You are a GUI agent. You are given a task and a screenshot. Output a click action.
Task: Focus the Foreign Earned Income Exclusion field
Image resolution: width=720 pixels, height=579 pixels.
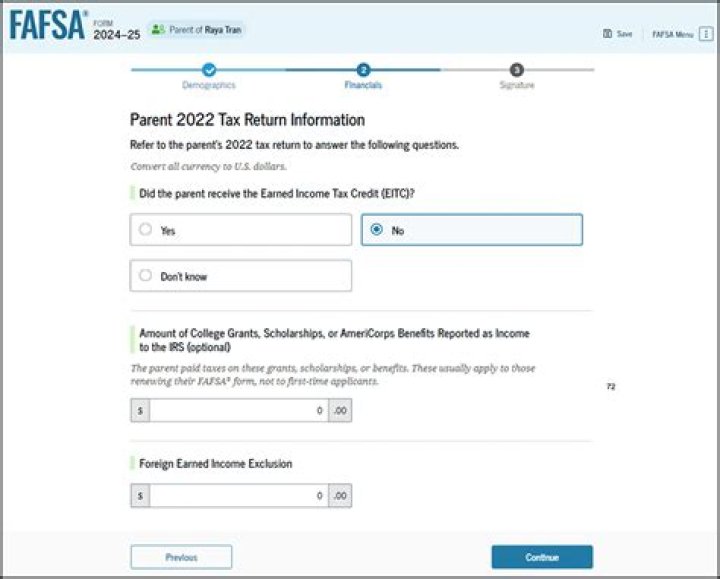pos(239,496)
